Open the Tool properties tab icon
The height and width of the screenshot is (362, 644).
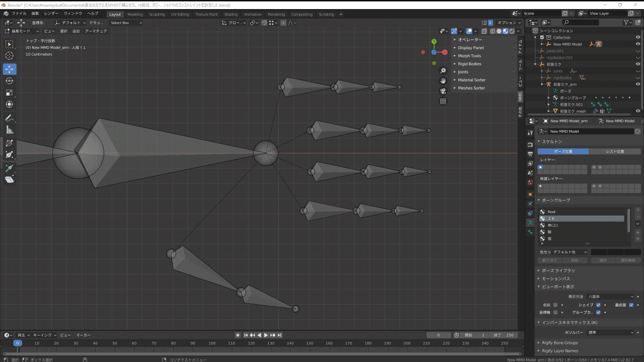pos(530,132)
